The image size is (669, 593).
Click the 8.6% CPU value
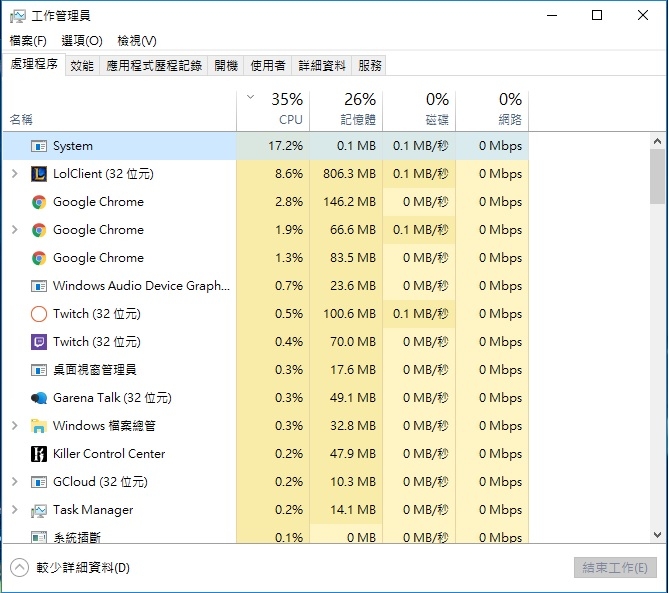(x=289, y=174)
